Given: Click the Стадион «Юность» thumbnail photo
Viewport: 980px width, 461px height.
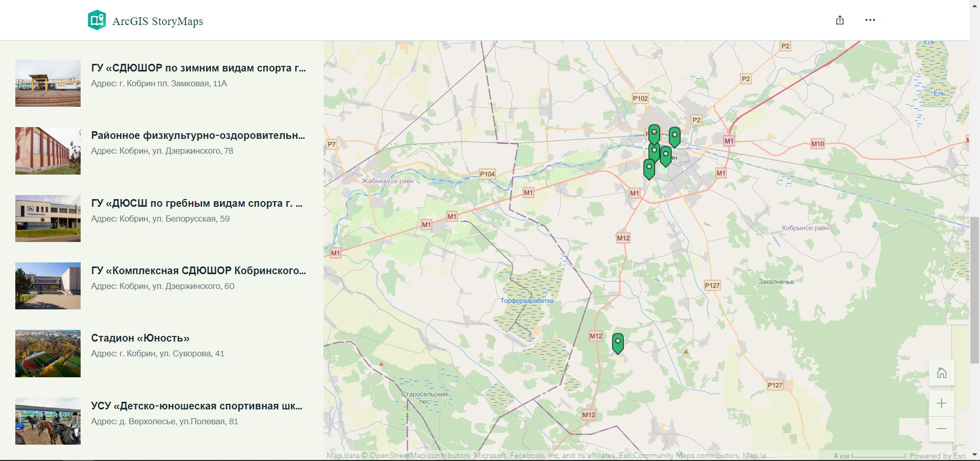Looking at the screenshot, I should (48, 353).
